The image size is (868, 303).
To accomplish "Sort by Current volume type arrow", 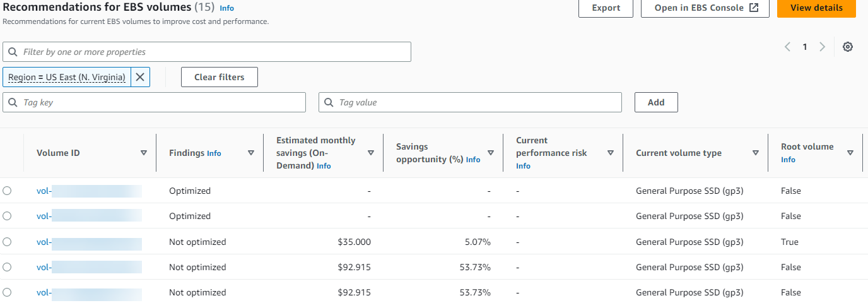I will [756, 153].
